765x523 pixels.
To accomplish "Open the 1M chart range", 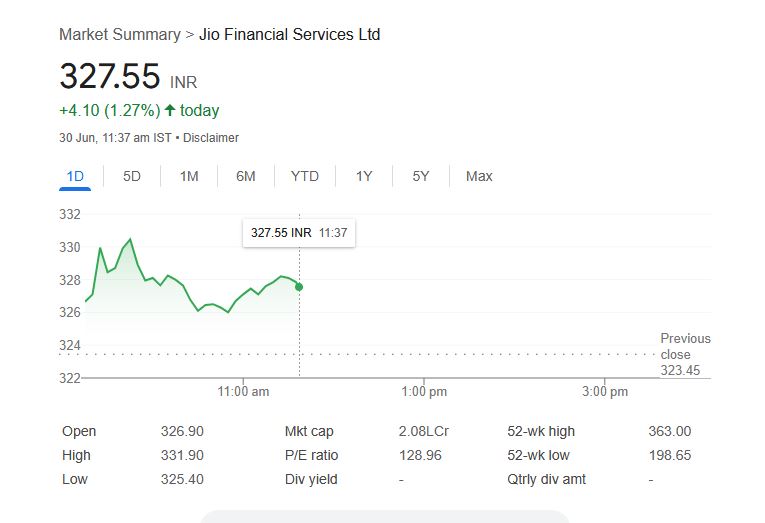I will coord(189,176).
